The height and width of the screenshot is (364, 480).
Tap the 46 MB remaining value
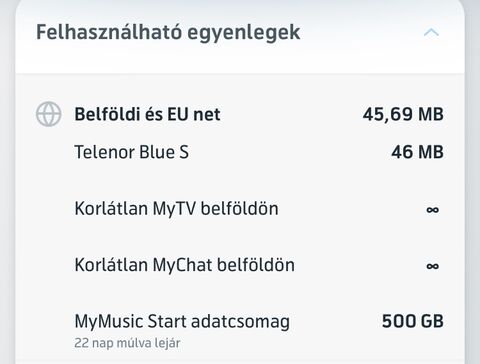pyautogui.click(x=417, y=152)
